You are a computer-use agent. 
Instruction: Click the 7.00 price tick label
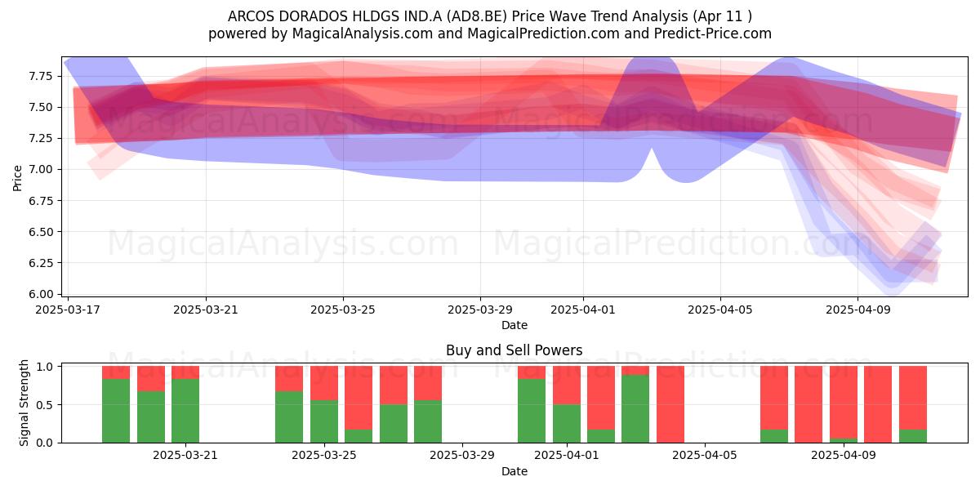pyautogui.click(x=42, y=169)
